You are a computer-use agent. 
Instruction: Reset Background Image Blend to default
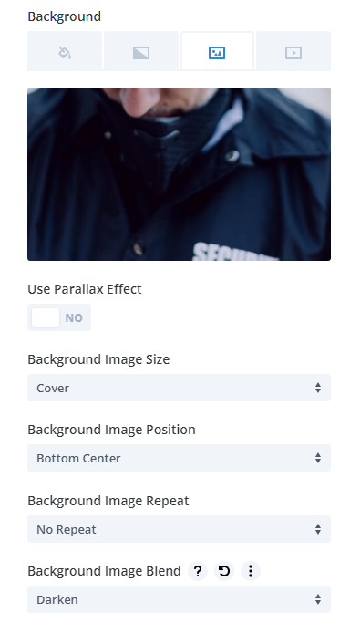[x=224, y=571]
